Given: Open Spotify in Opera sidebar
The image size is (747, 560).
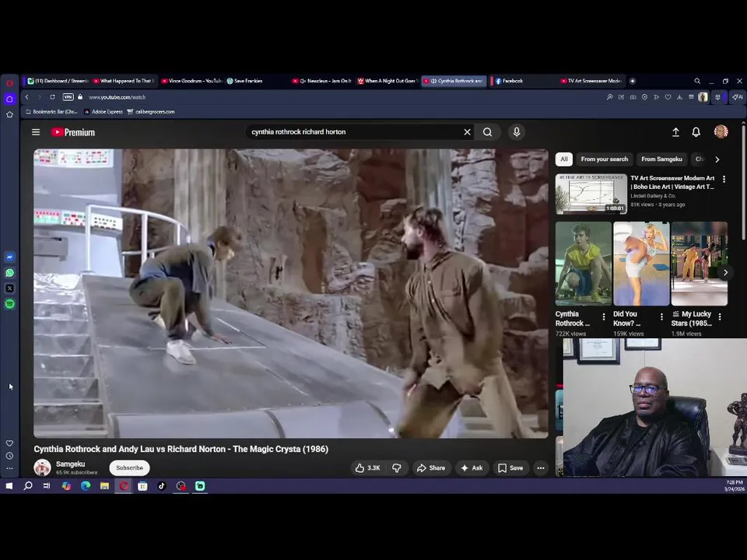Looking at the screenshot, I should pos(9,304).
